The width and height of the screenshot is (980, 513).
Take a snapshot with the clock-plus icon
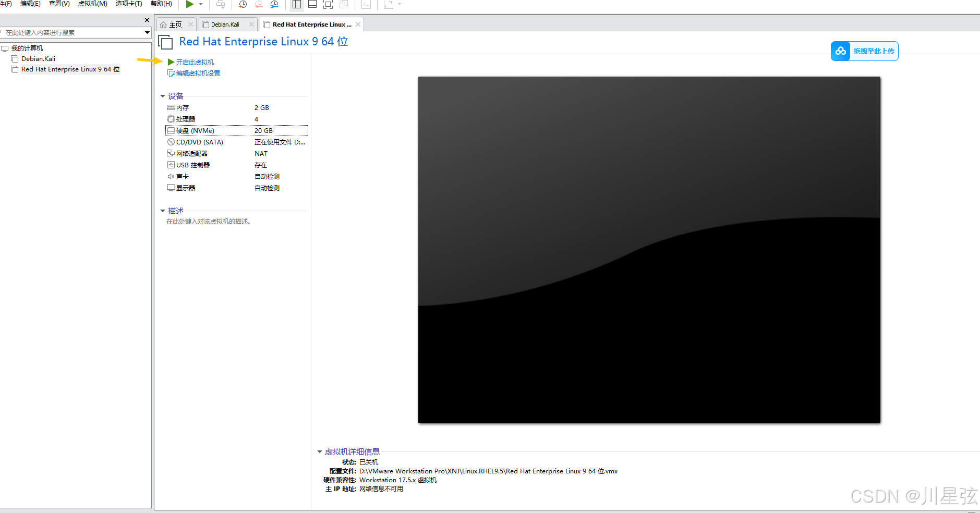pos(243,4)
